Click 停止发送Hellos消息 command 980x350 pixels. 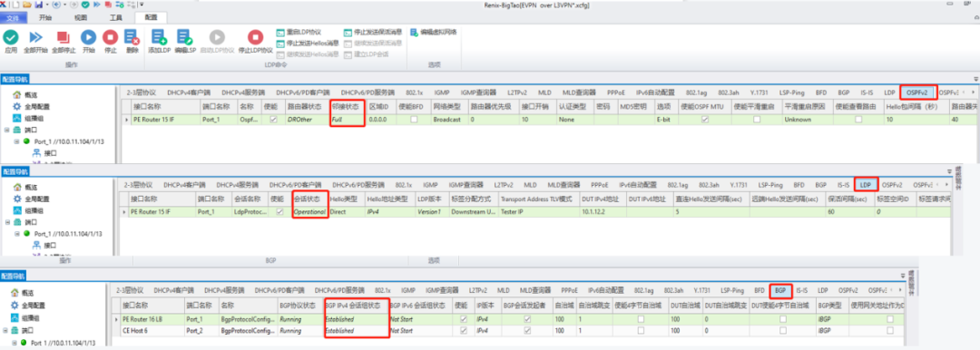tap(309, 43)
